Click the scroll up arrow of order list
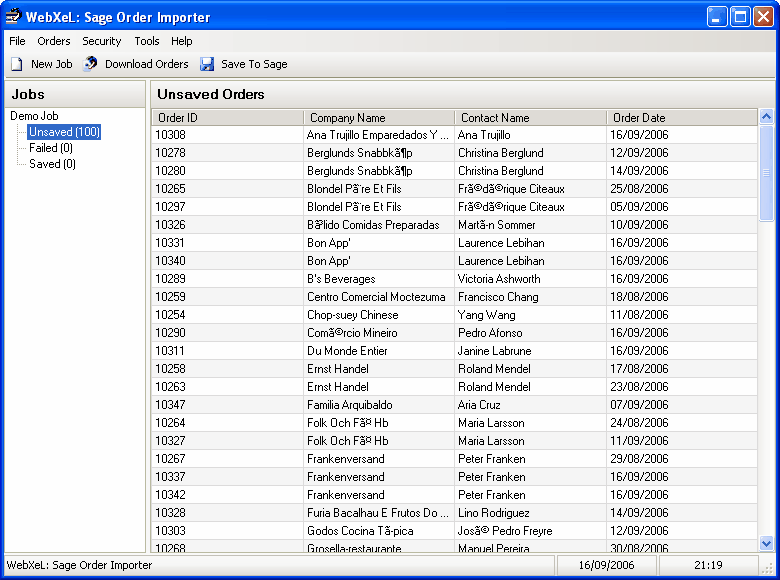Screen dimensions: 780x580 pyautogui.click(x=767, y=117)
